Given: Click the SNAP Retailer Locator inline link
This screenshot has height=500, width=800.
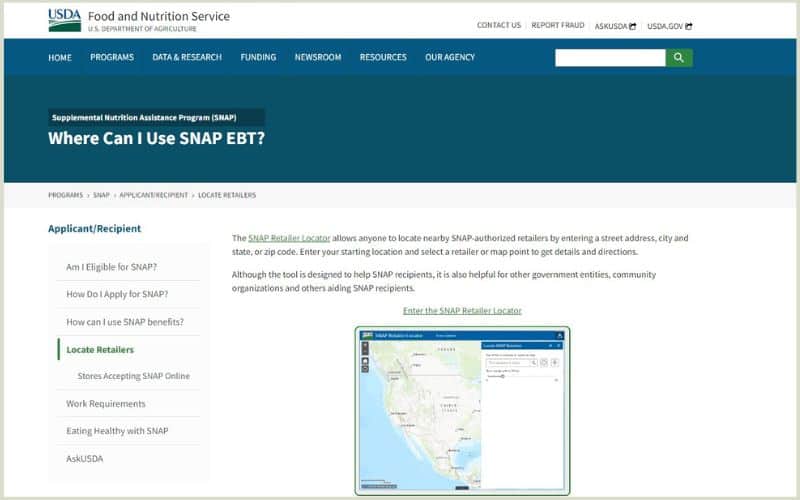Looking at the screenshot, I should click(289, 238).
